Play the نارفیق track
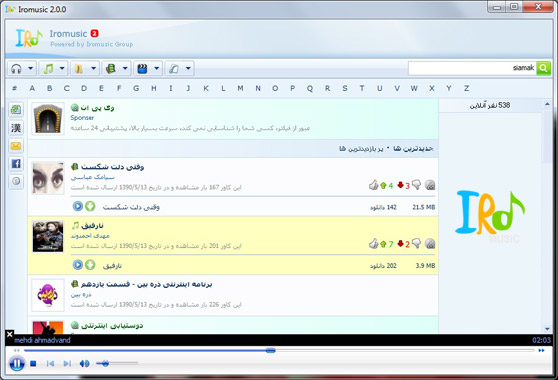Screen dimensions: 558x380 coord(78,265)
